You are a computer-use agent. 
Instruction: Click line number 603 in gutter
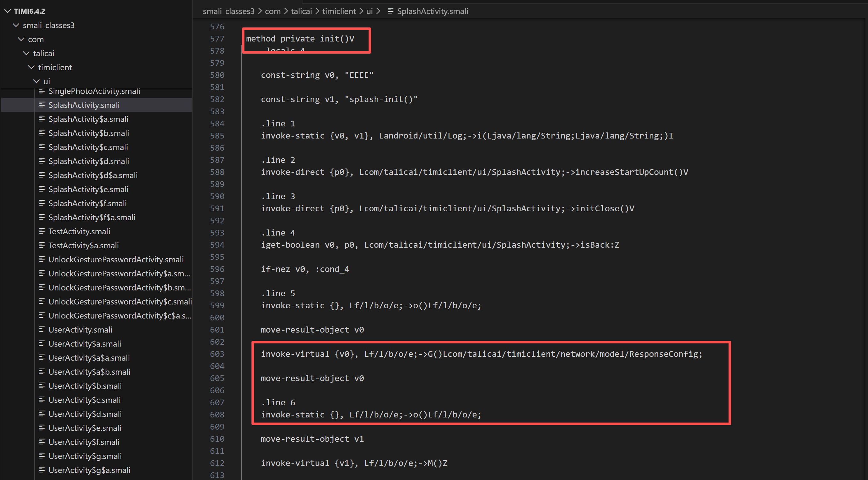[x=217, y=354]
